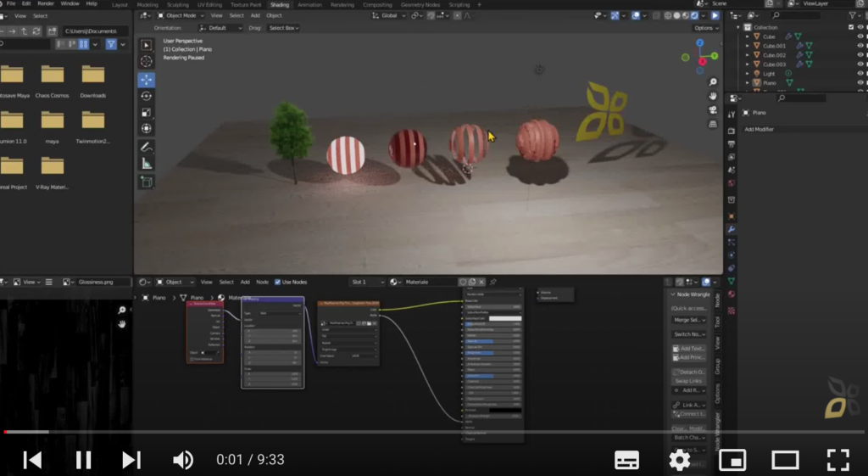The image size is (868, 476).
Task: Hide Piano via eye icon
Action: point(860,82)
